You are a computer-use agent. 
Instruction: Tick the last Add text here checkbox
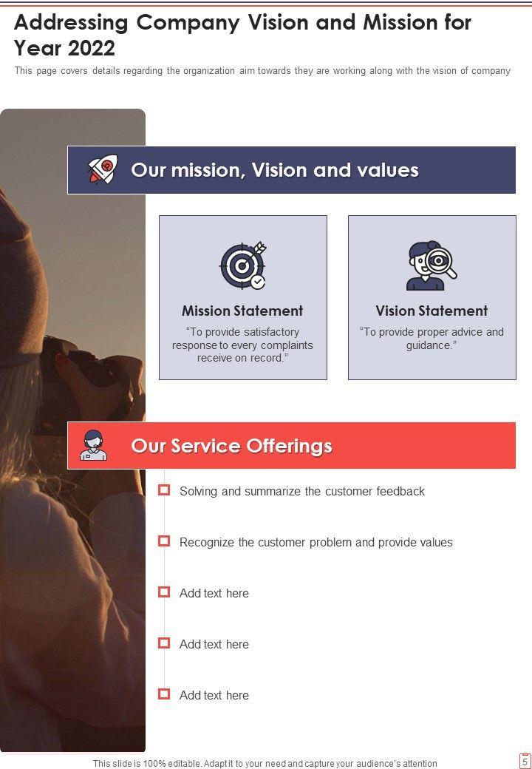point(164,694)
